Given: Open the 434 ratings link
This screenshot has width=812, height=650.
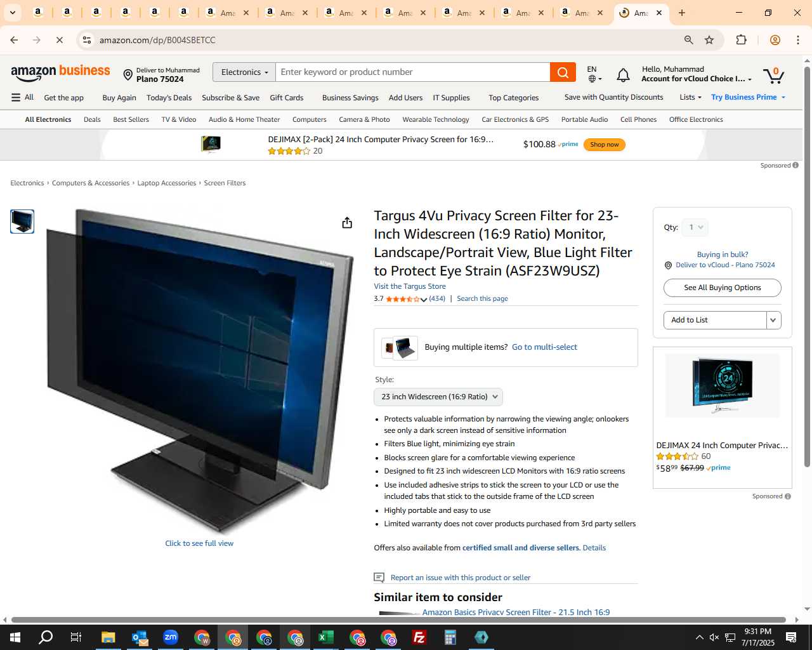Looking at the screenshot, I should click(x=437, y=298).
